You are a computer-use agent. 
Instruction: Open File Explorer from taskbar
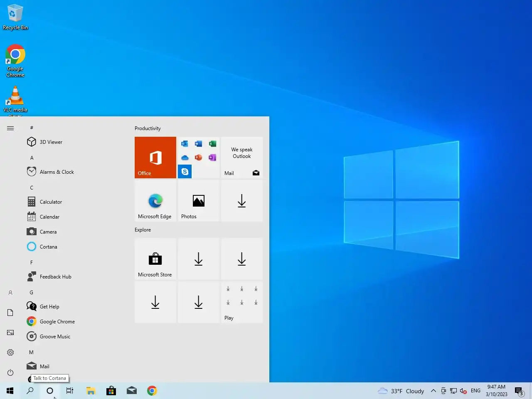tap(91, 391)
